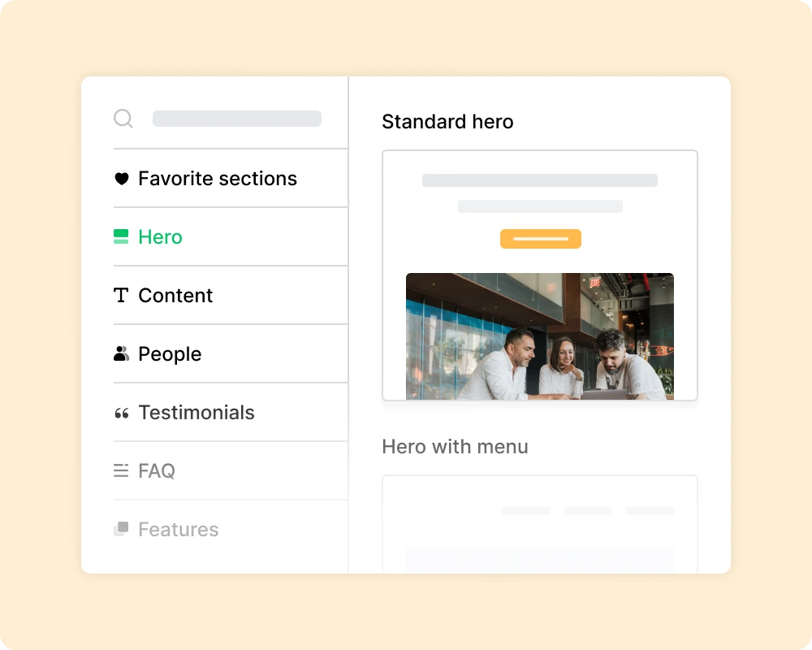Click the search magnifier icon

coord(123,118)
